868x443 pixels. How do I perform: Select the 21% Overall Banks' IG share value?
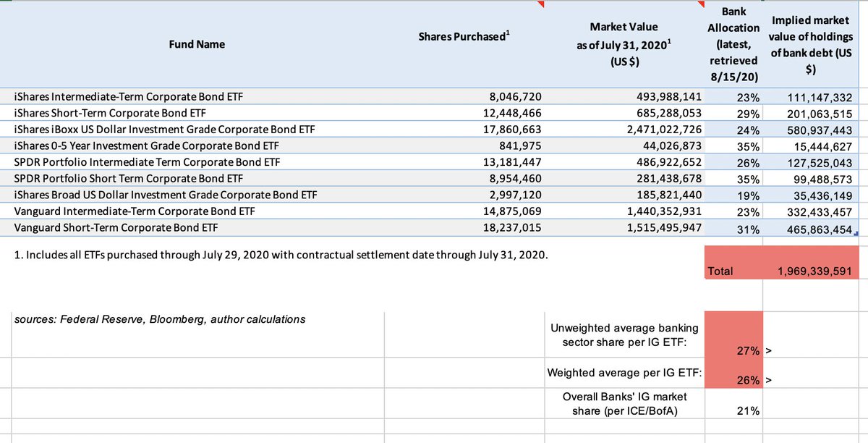pos(749,410)
